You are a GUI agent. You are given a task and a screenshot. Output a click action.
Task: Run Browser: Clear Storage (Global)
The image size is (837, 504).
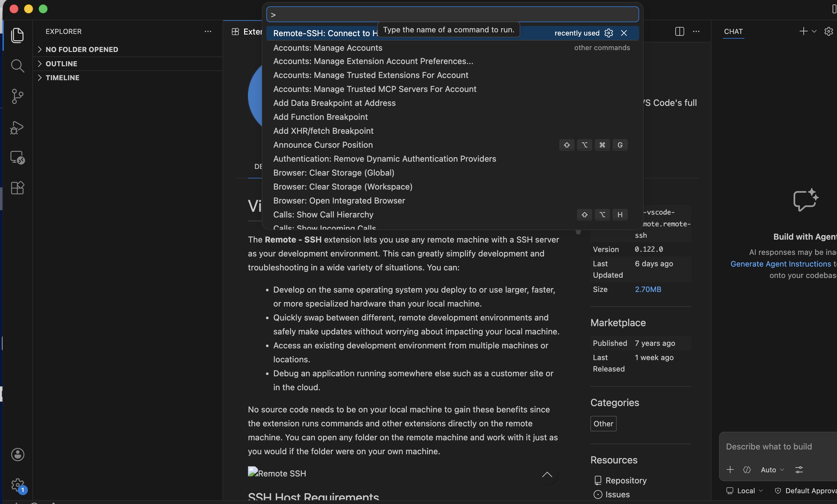452,172
